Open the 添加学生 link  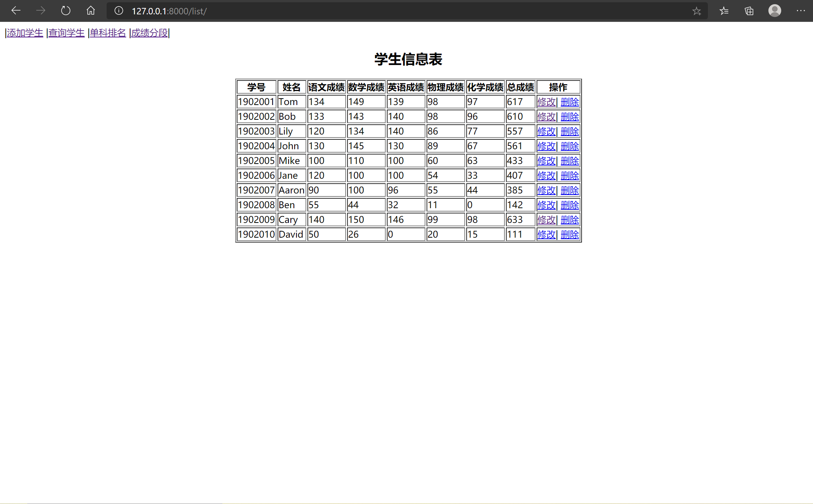[x=25, y=33]
